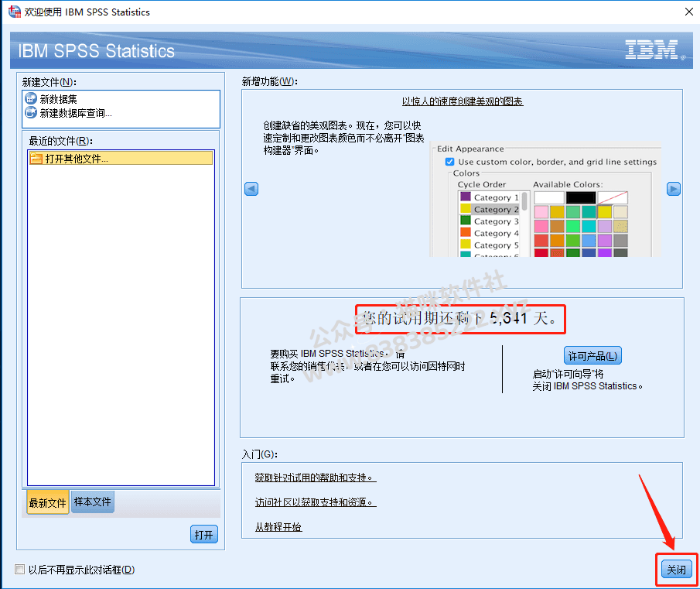
Task: Advance to the next new-feature slide
Action: click(673, 189)
